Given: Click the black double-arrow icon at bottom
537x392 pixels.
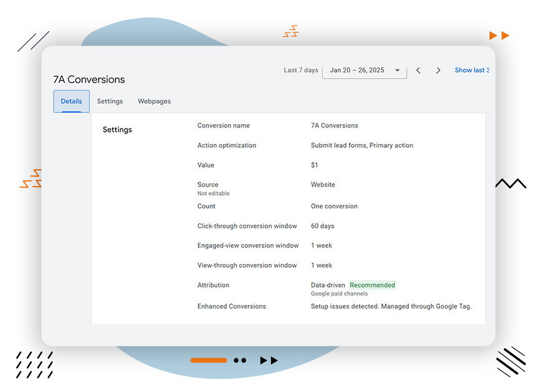Looking at the screenshot, I should (268, 360).
